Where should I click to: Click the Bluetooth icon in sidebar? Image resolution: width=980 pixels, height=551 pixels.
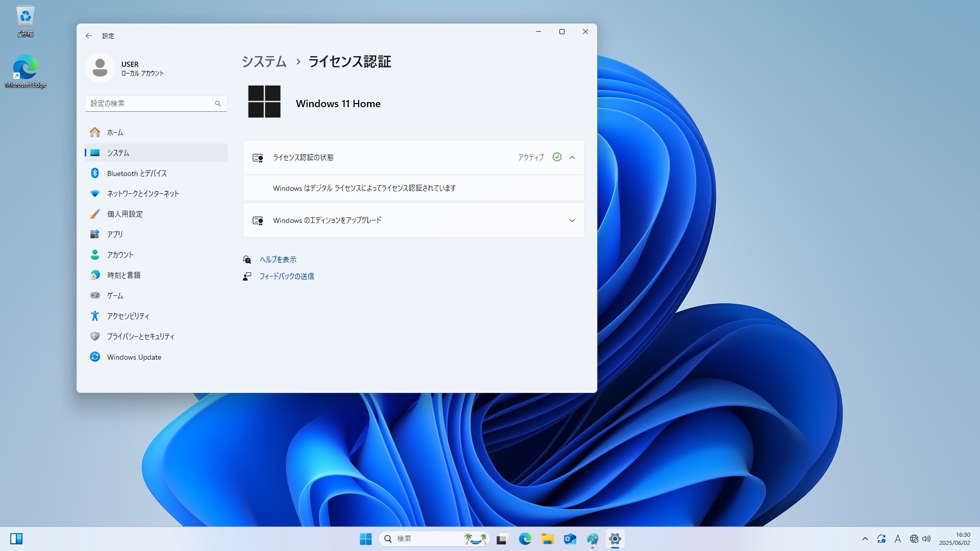pos(95,173)
